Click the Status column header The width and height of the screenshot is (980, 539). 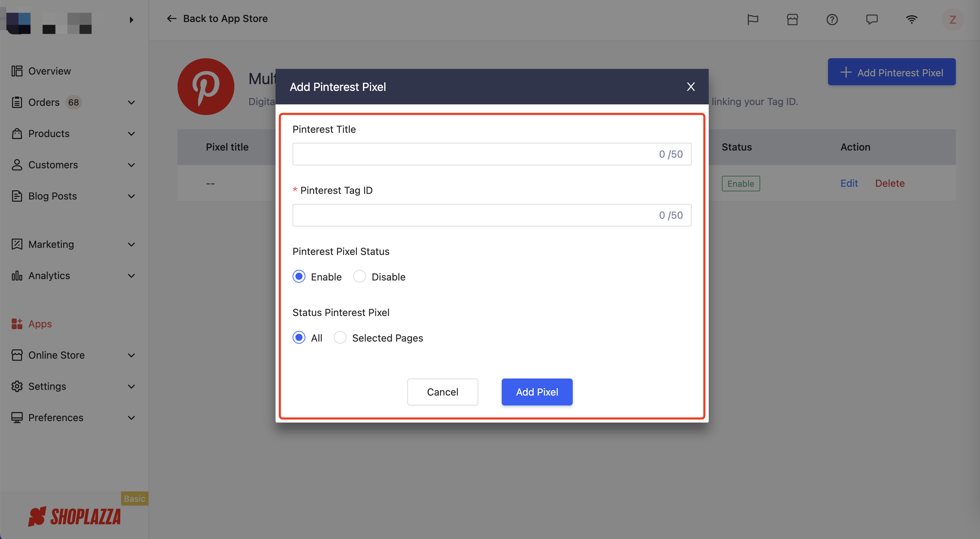[x=736, y=147]
